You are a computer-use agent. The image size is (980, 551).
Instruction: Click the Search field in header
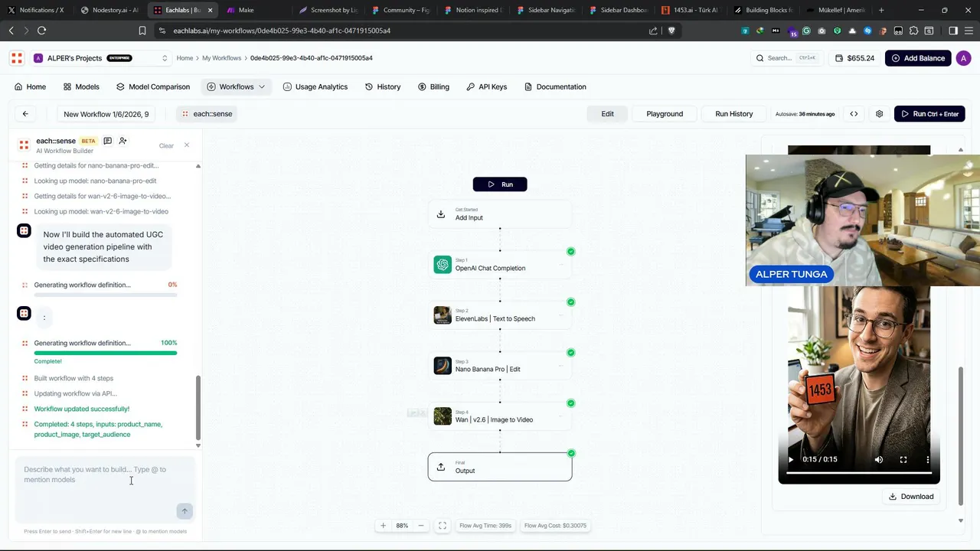(x=786, y=58)
